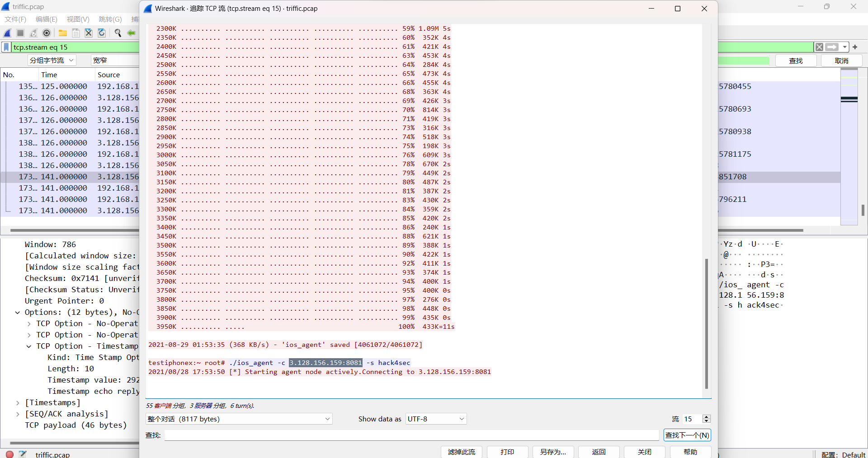Open the 分组字节流 search-type dropdown
Screen dimensions: 868x458
pos(51,61)
